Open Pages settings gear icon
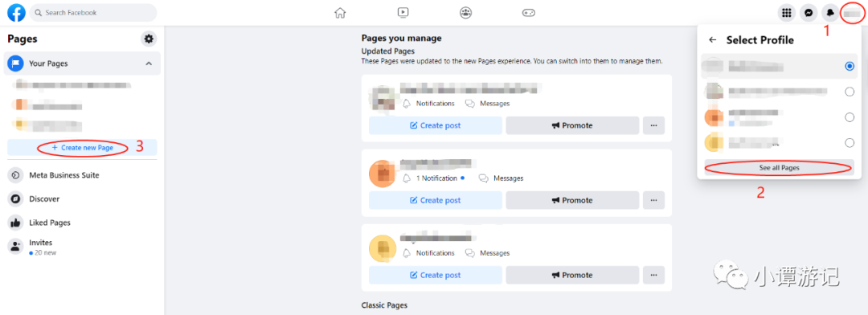The height and width of the screenshot is (315, 868). tap(149, 39)
